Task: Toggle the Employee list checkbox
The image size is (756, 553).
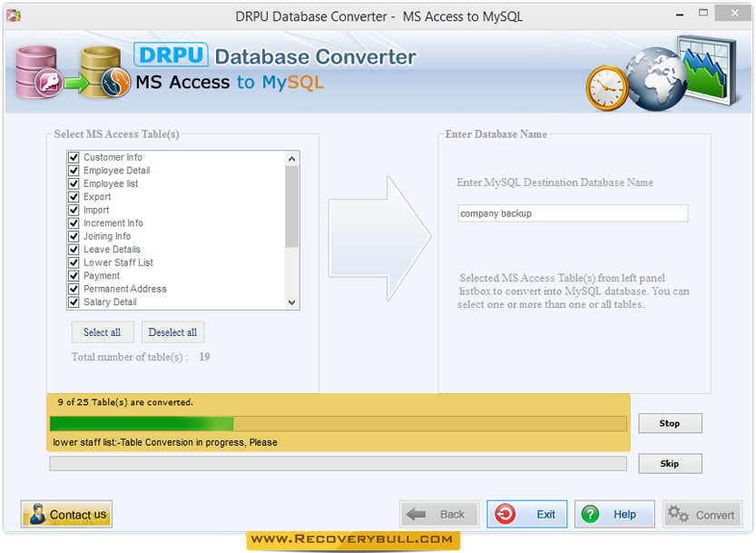Action: [74, 183]
